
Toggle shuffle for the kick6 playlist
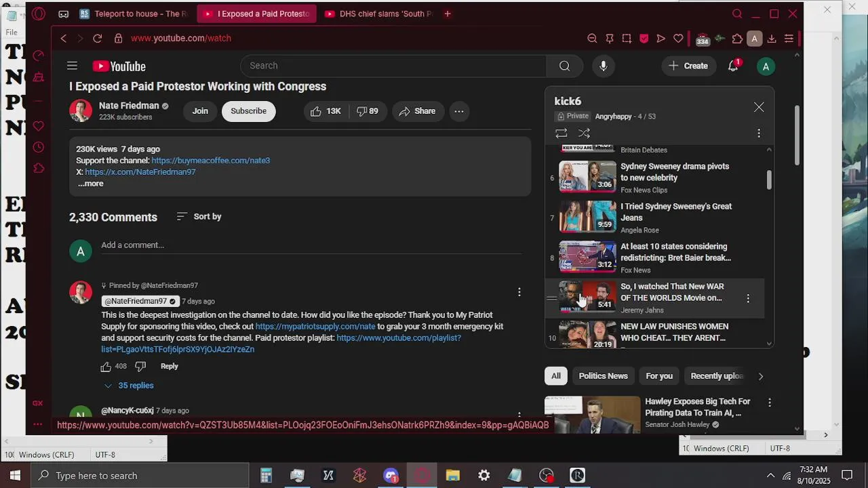[584, 134]
